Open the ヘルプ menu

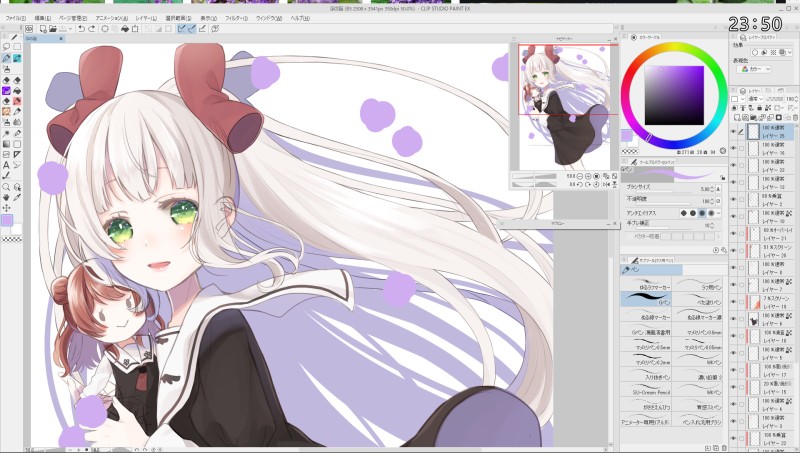(x=300, y=18)
